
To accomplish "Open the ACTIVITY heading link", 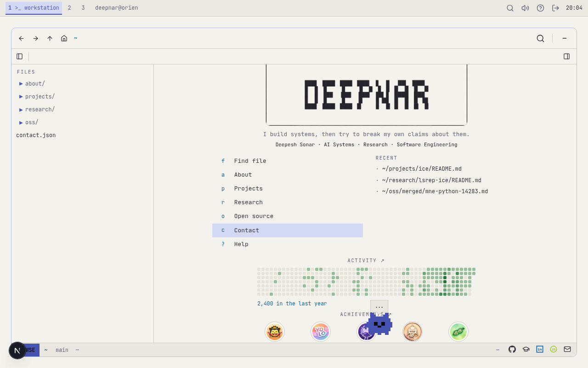I will pos(366,261).
